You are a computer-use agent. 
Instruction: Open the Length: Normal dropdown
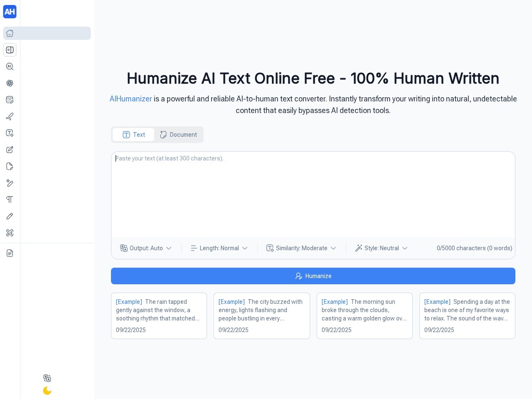pos(219,248)
